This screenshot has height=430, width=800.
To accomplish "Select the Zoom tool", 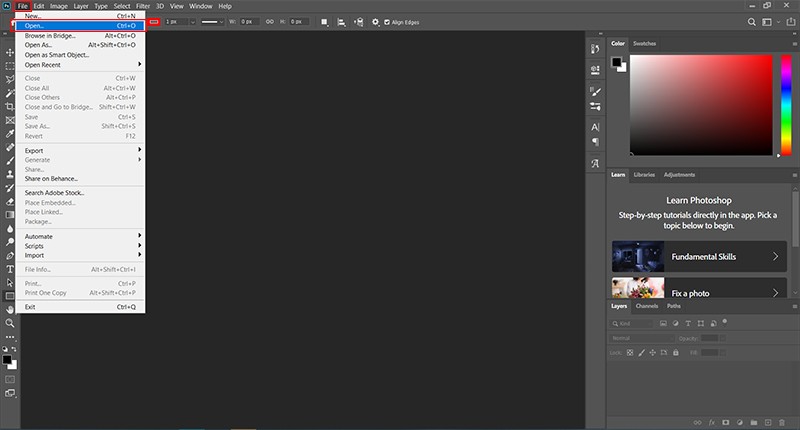I will (10, 323).
